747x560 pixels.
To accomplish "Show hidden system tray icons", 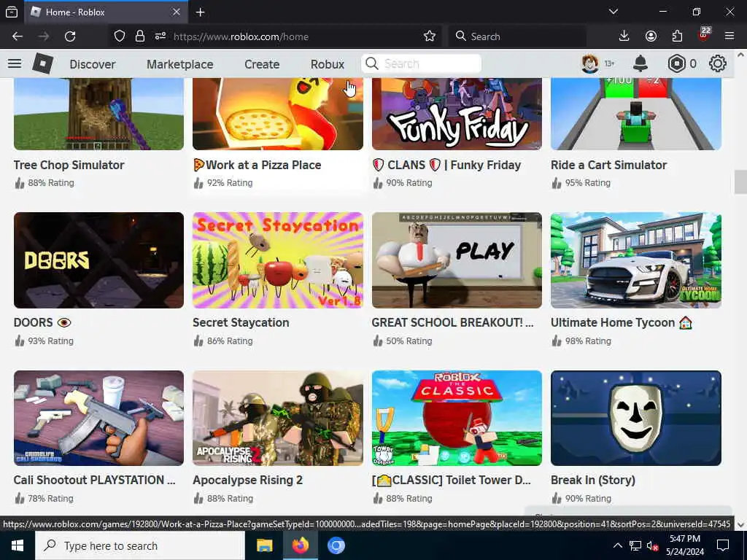I will pos(617,545).
